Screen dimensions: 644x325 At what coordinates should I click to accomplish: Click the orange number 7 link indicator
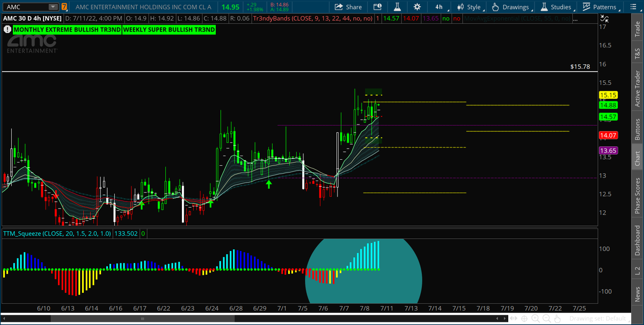64,7
